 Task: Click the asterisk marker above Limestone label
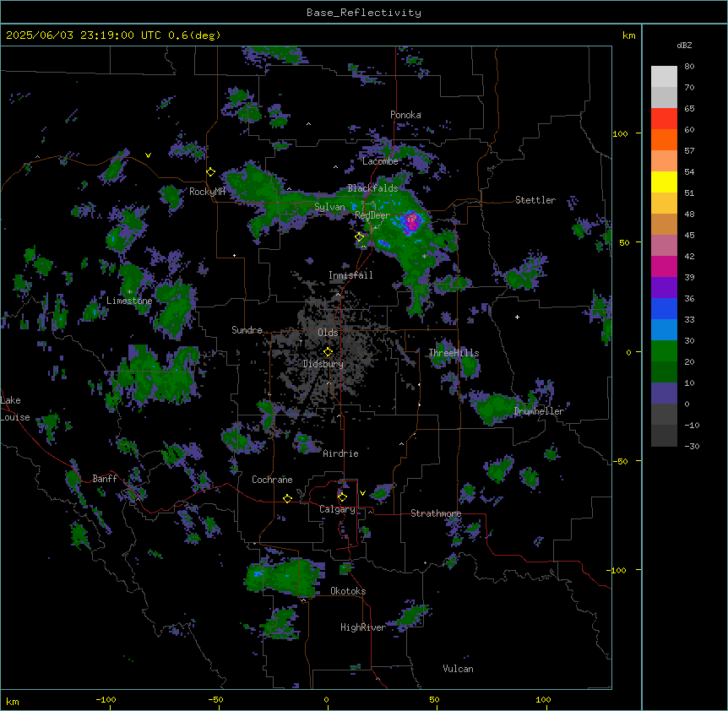tap(129, 292)
